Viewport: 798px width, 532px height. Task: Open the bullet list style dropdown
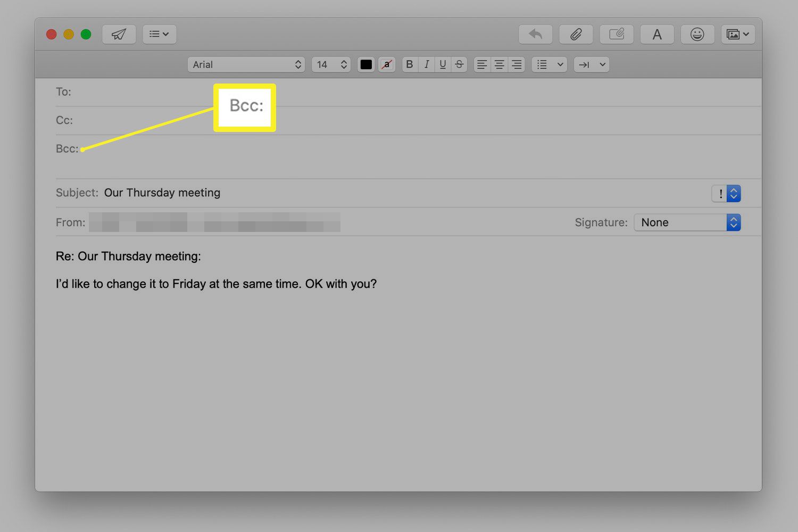550,64
